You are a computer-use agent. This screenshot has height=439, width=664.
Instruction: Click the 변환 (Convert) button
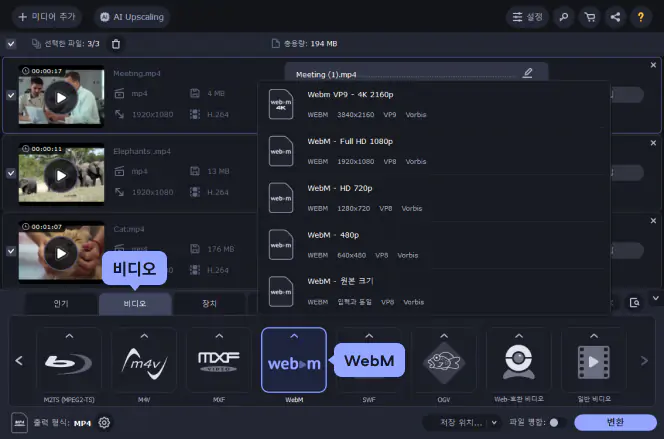tap(615, 422)
